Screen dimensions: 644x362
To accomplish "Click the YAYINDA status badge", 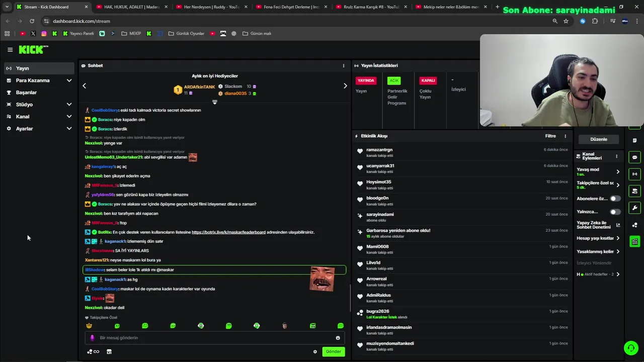I will point(366,80).
